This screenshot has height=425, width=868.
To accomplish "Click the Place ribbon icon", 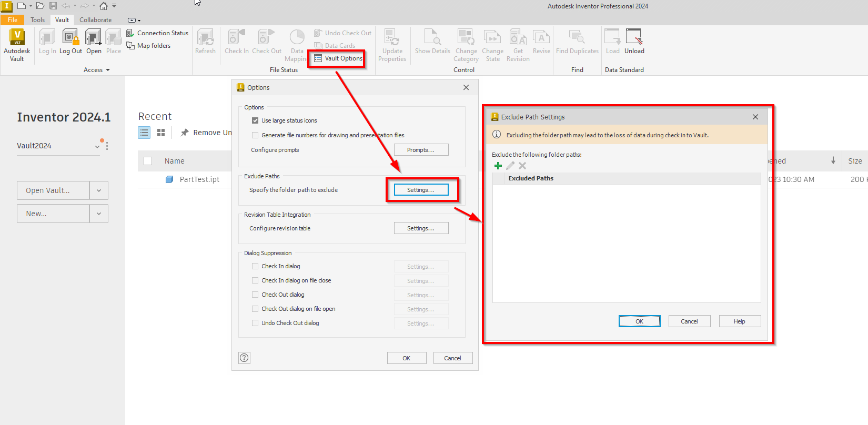I will point(114,42).
